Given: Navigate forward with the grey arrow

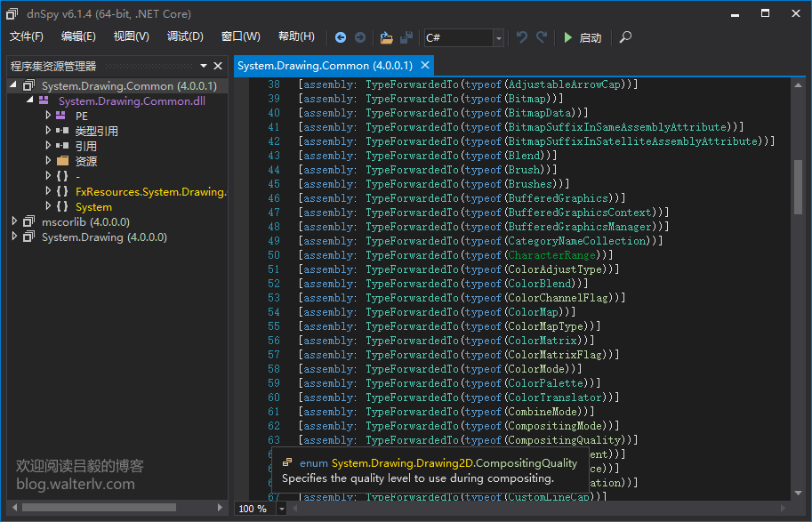Looking at the screenshot, I should [360, 37].
